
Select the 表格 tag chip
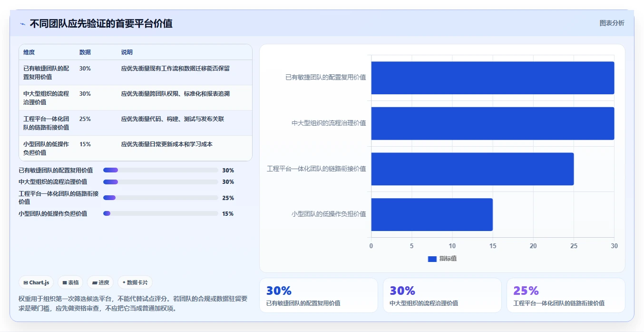tap(70, 282)
